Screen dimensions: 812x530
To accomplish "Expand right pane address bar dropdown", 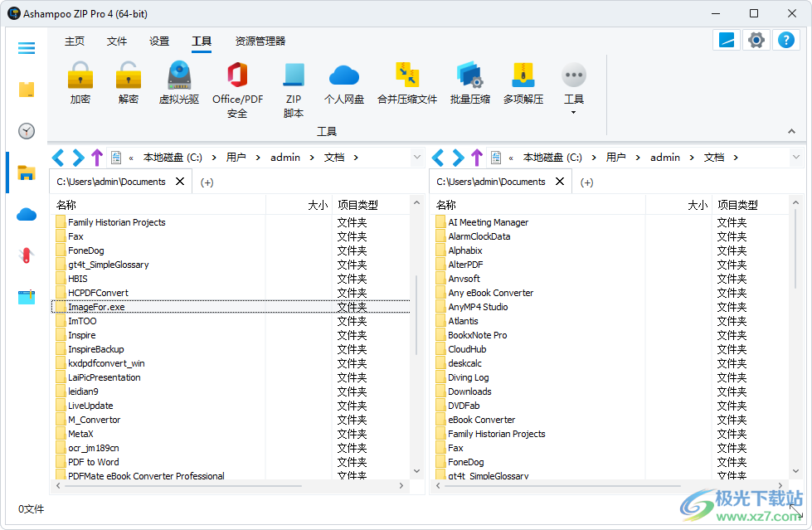I will tap(796, 157).
